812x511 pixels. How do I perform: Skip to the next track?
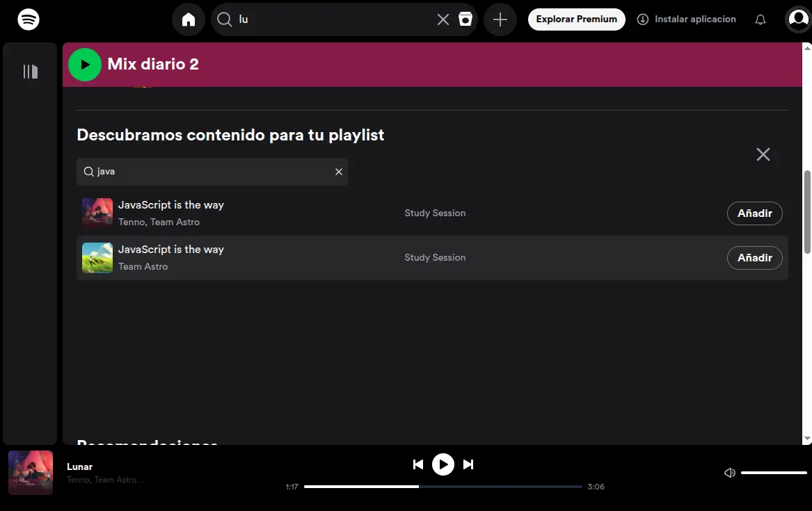coord(468,464)
